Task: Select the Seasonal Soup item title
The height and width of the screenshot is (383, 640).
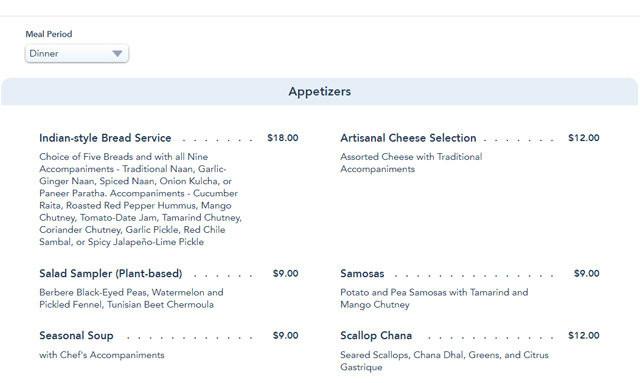Action: [76, 336]
